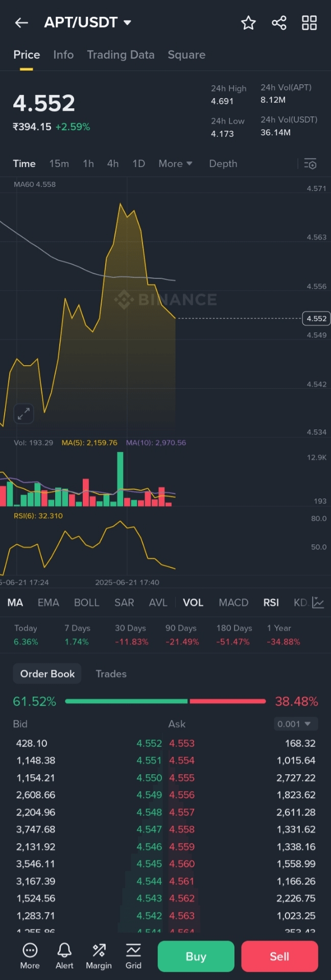Image resolution: width=331 pixels, height=980 pixels.
Task: Switch to the Trades tab
Action: 111,674
